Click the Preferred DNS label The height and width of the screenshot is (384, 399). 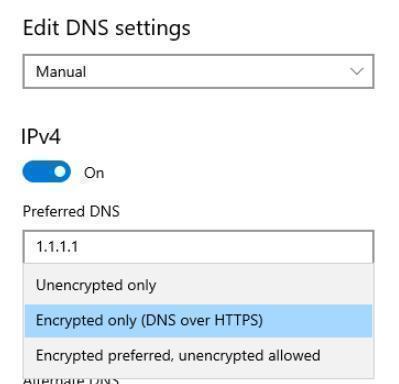point(71,211)
